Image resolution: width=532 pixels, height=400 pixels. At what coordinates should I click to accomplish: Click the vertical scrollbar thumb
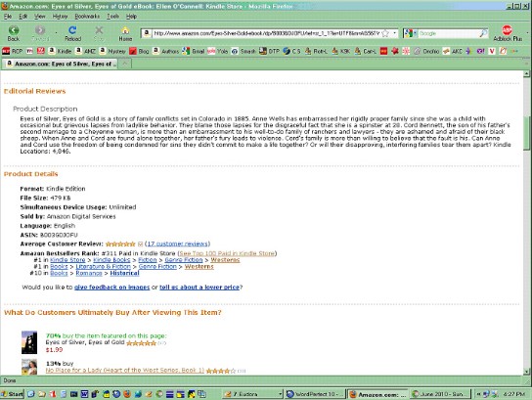526,133
